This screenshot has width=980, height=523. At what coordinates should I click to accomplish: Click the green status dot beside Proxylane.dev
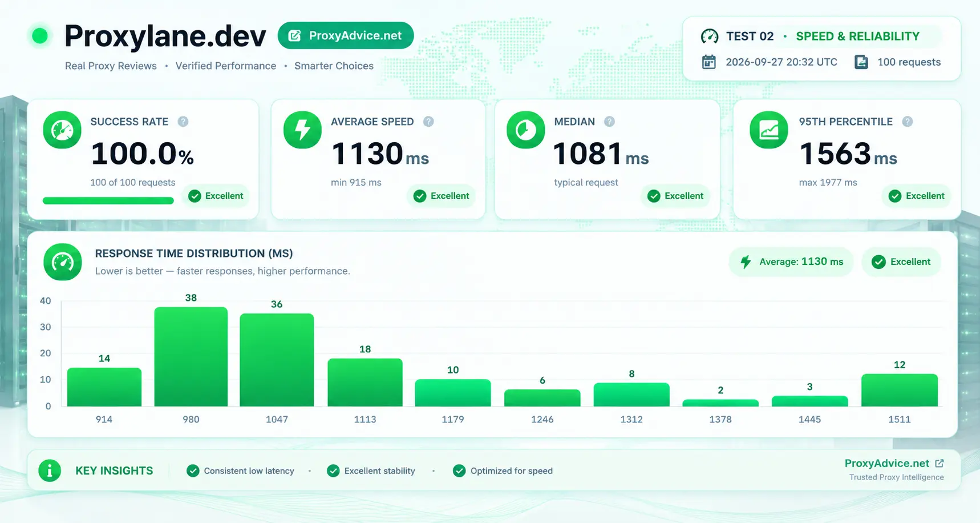click(x=40, y=36)
